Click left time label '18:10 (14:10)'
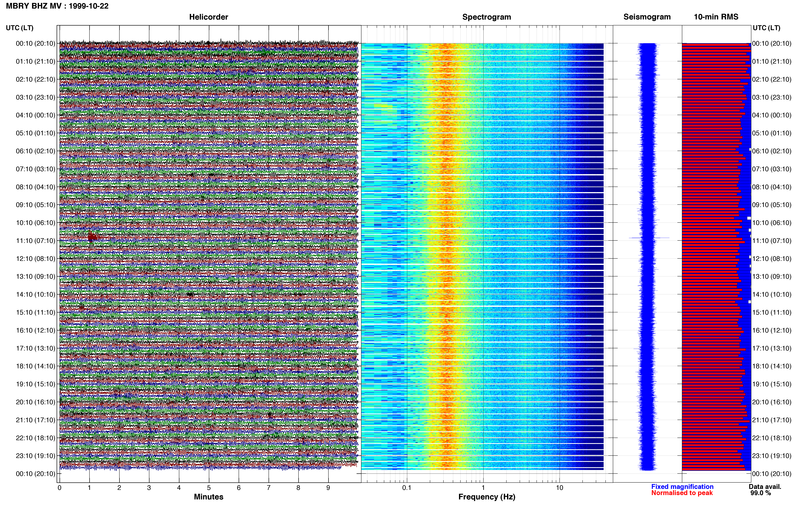 [36, 366]
